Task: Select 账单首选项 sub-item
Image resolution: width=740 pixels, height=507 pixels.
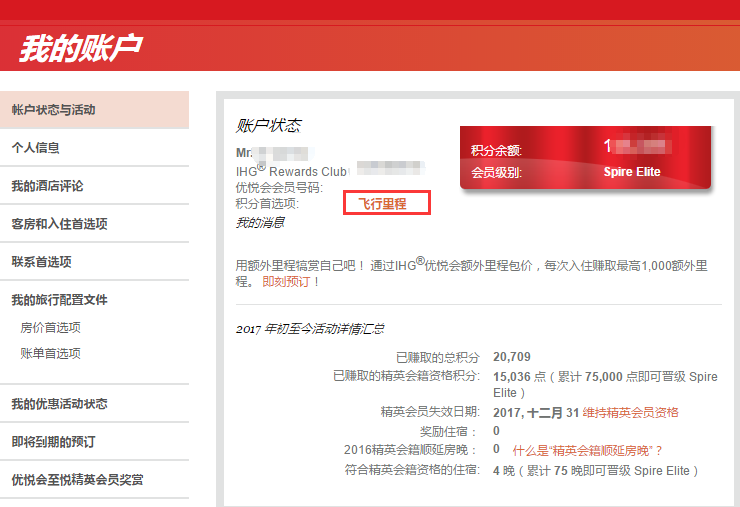Action: [50, 354]
